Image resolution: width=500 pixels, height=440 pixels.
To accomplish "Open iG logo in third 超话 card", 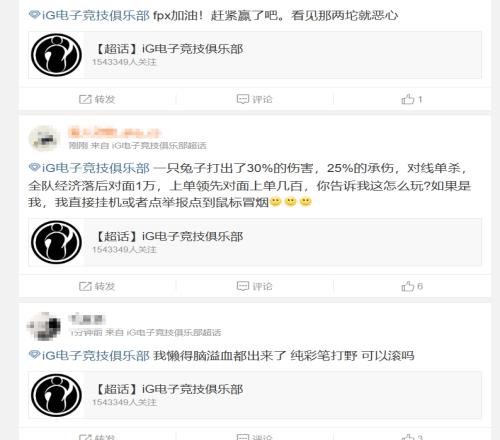I will click(56, 395).
